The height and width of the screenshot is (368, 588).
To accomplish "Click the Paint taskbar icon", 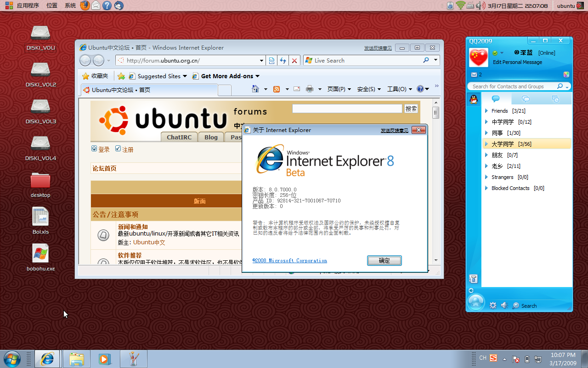I will click(x=134, y=359).
